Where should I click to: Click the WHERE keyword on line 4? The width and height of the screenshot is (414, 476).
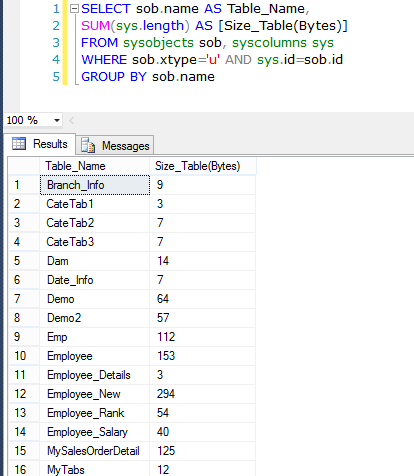coord(104,60)
